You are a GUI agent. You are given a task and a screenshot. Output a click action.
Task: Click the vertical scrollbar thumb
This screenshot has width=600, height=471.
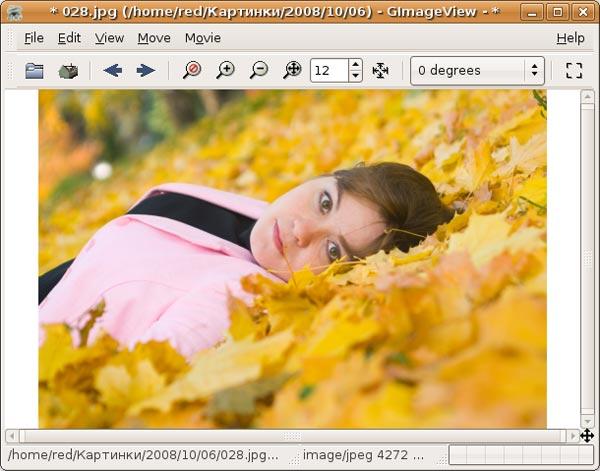click(587, 259)
